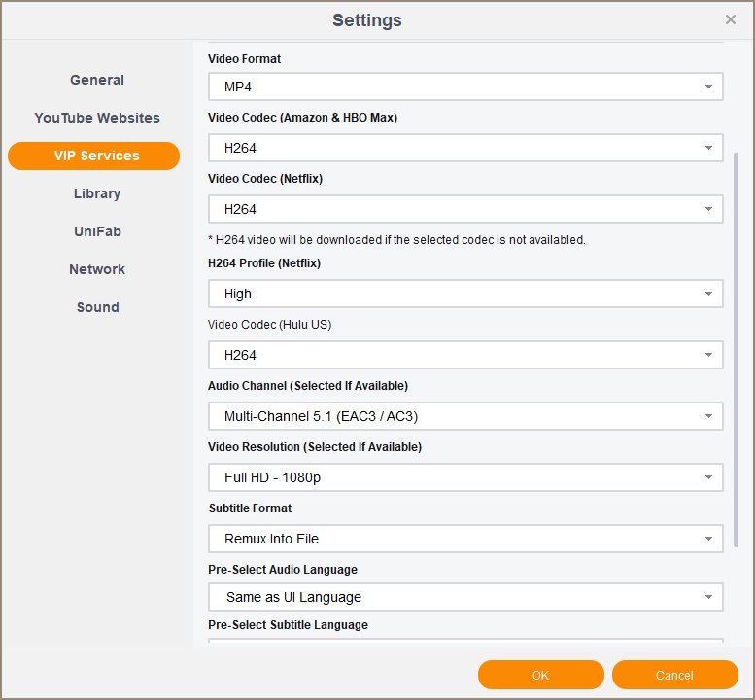The image size is (755, 700).
Task: Click the Cancel button
Action: pos(674,675)
